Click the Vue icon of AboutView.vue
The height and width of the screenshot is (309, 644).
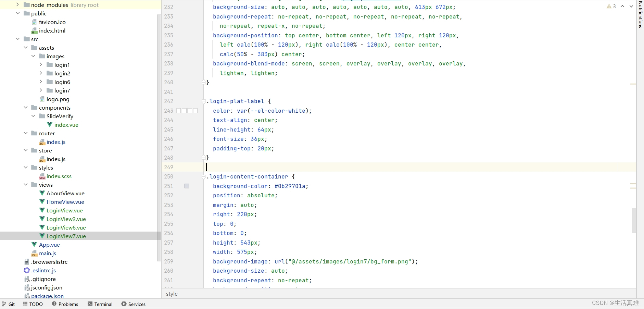[42, 193]
